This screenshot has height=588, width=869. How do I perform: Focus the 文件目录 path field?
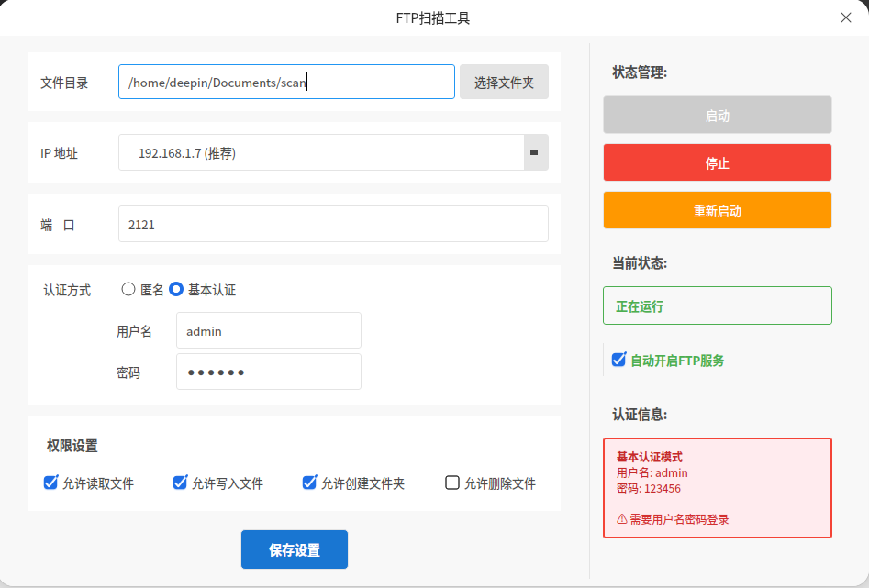point(286,82)
